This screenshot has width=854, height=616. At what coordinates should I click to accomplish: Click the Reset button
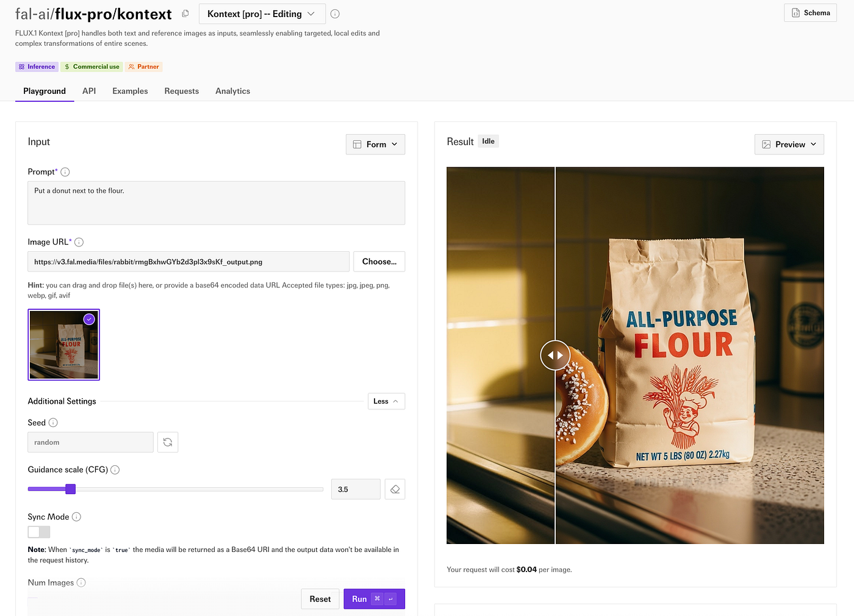(320, 599)
